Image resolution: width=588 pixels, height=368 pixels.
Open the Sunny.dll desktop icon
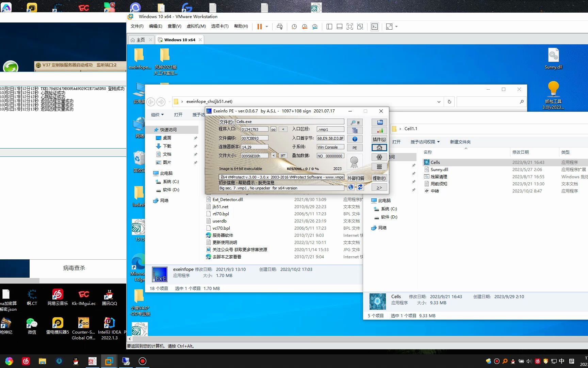pyautogui.click(x=553, y=59)
